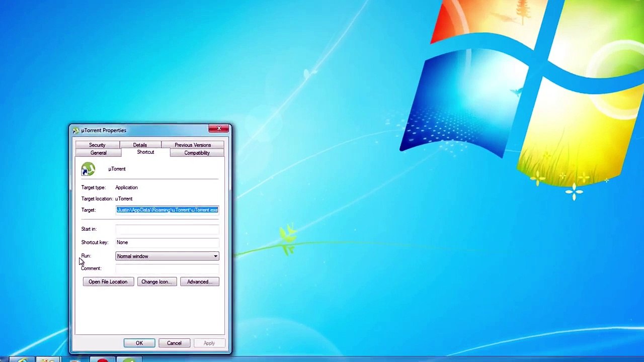Click the µTorrent Properties title bar icon
This screenshot has height=362, width=644.
pos(75,130)
